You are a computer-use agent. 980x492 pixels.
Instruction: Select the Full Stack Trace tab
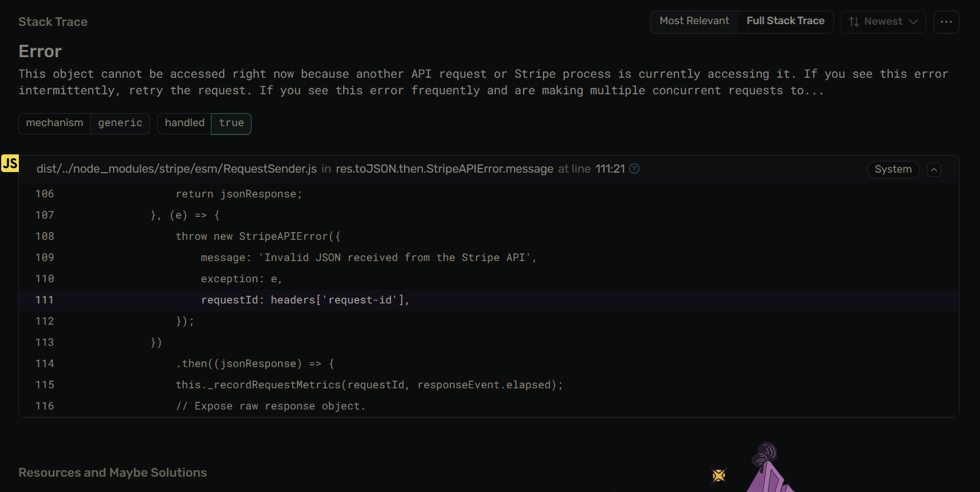785,21
